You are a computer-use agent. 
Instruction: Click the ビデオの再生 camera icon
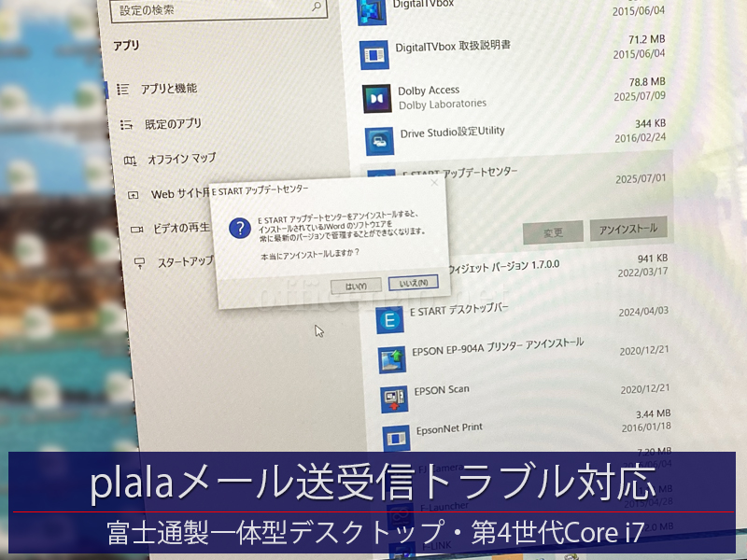click(136, 230)
